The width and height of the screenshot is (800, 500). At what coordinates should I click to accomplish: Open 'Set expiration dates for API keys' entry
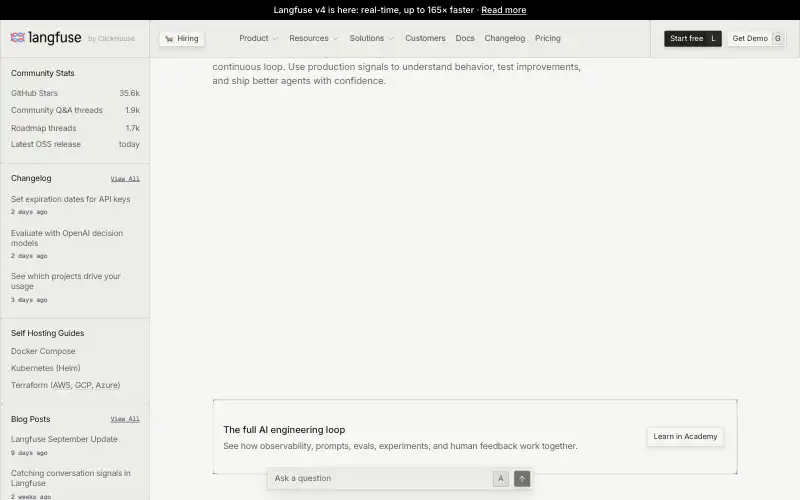[x=70, y=199]
